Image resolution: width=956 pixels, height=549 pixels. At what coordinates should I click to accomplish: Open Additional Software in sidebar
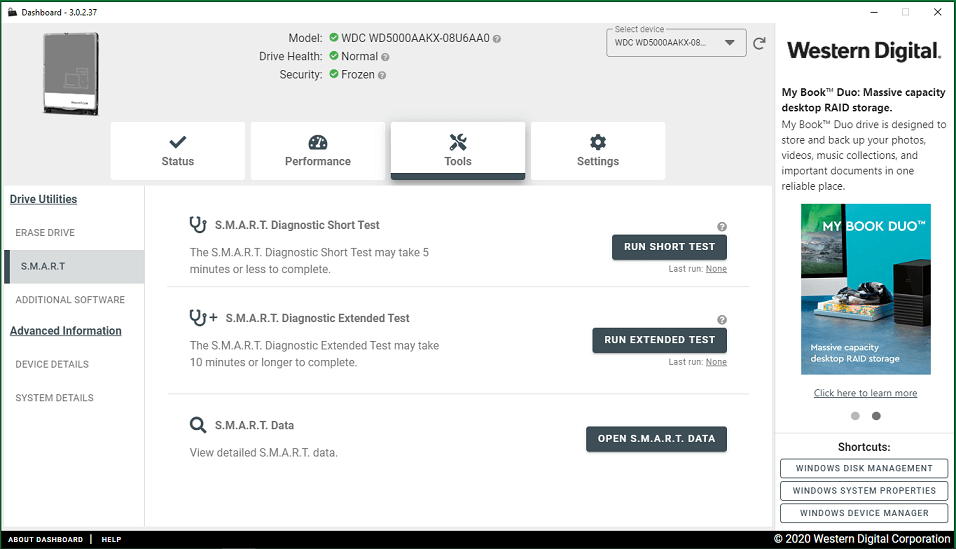(70, 300)
